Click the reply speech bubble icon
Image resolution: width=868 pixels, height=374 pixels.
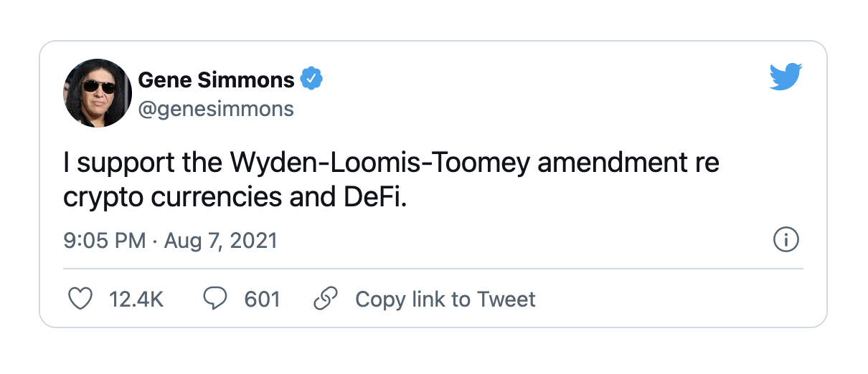215,299
